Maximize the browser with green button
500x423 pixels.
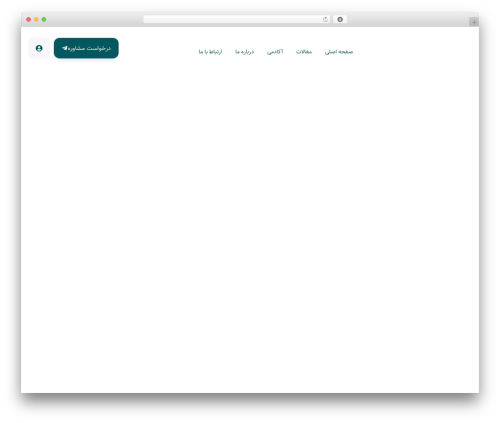coord(44,19)
